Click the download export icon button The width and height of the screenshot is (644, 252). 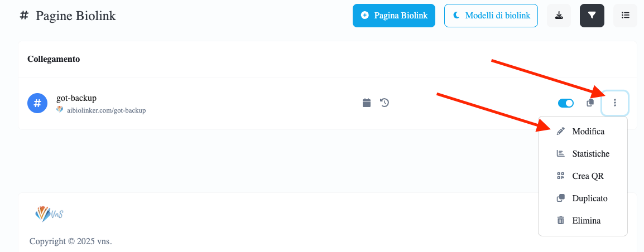click(x=559, y=16)
